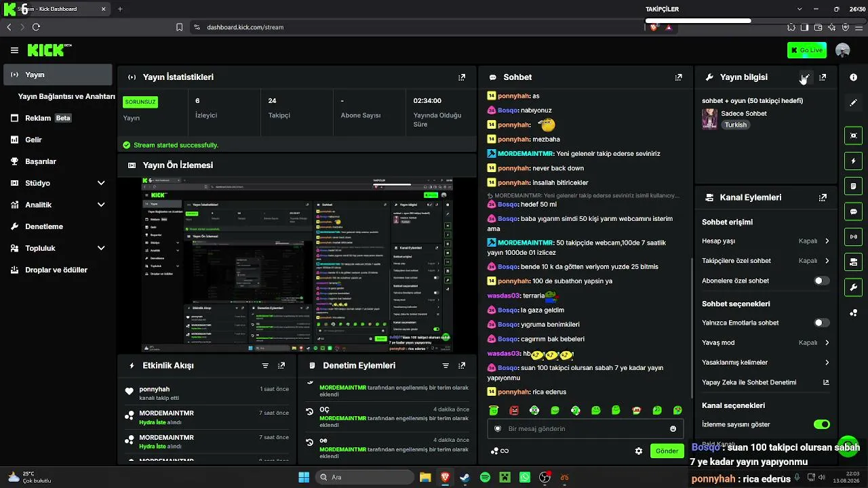Click the Bir mesaj gönderin input field
Viewport: 868px width, 488px height.
(x=586, y=428)
